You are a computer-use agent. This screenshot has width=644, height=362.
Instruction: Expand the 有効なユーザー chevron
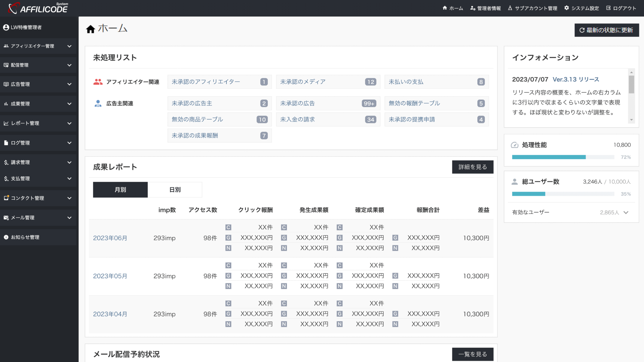tap(626, 213)
